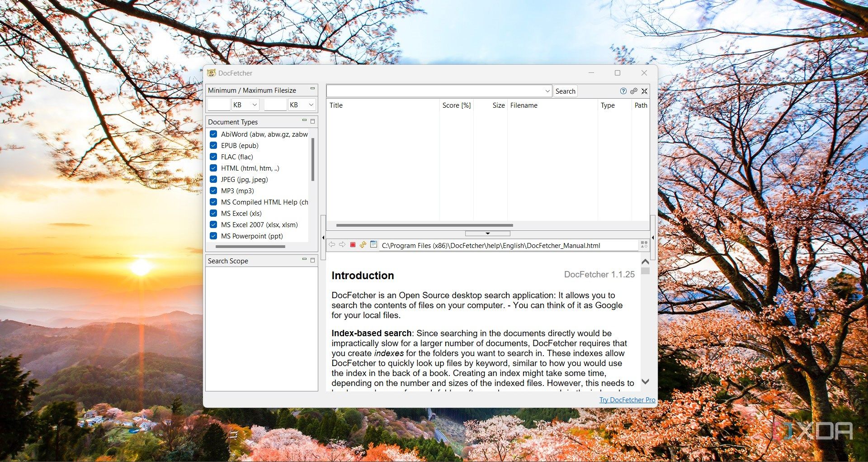Click the minimize-to-tray icon beside preferences
The image size is (868, 462).
[645, 91]
